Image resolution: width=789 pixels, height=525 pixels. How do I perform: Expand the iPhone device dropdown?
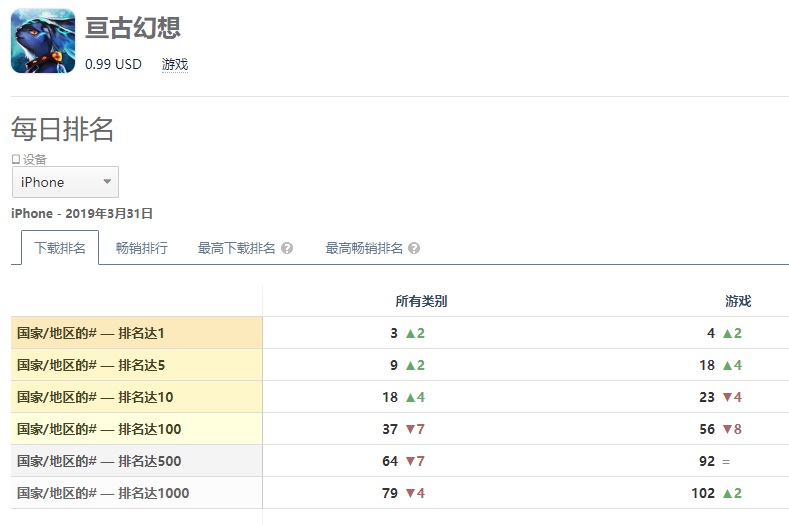click(x=65, y=182)
